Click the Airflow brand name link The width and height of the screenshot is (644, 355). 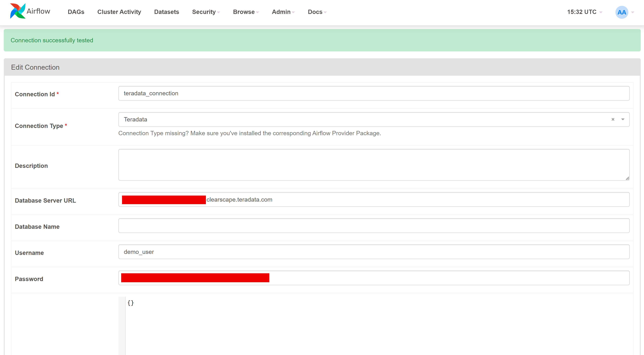click(x=38, y=11)
